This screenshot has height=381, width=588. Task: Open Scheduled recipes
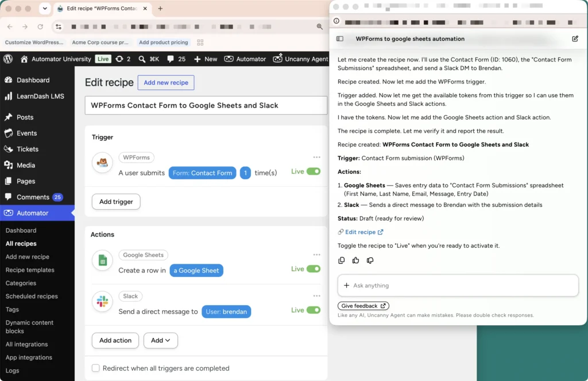pyautogui.click(x=32, y=296)
